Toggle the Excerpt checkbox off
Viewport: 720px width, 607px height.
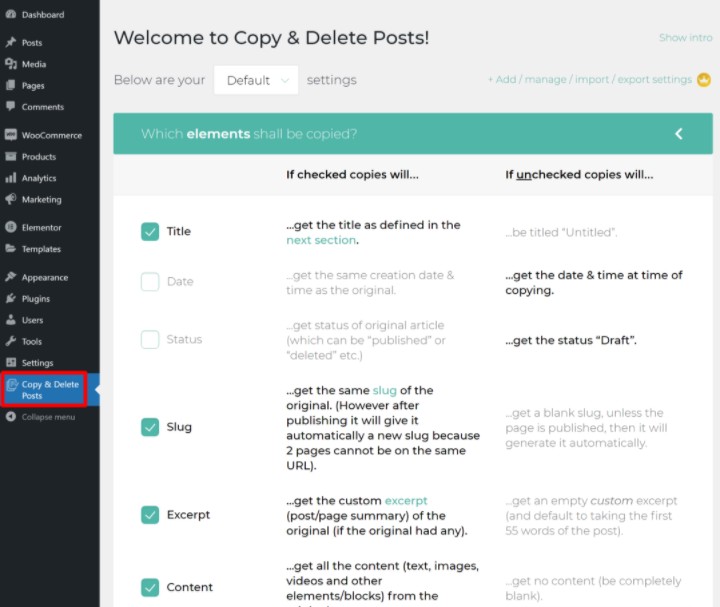150,515
